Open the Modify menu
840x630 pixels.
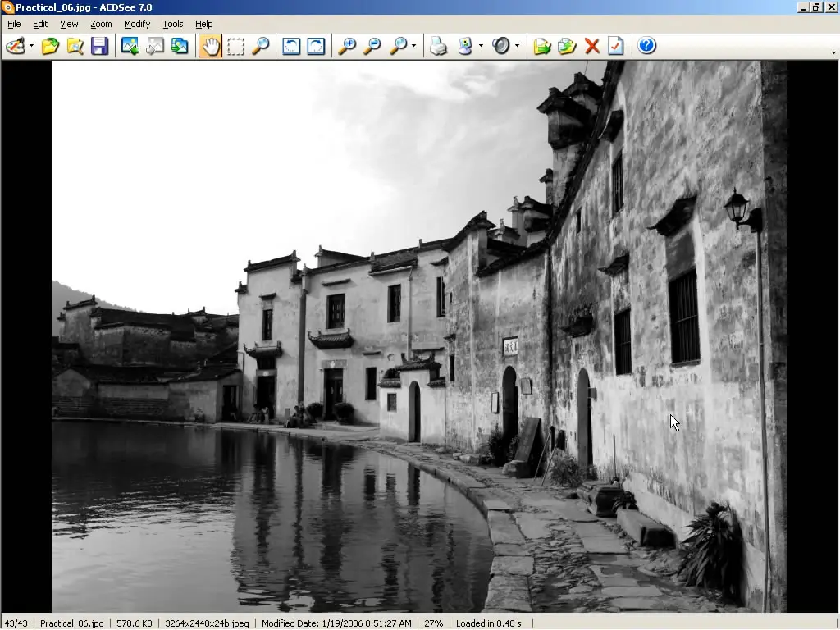[x=137, y=24]
